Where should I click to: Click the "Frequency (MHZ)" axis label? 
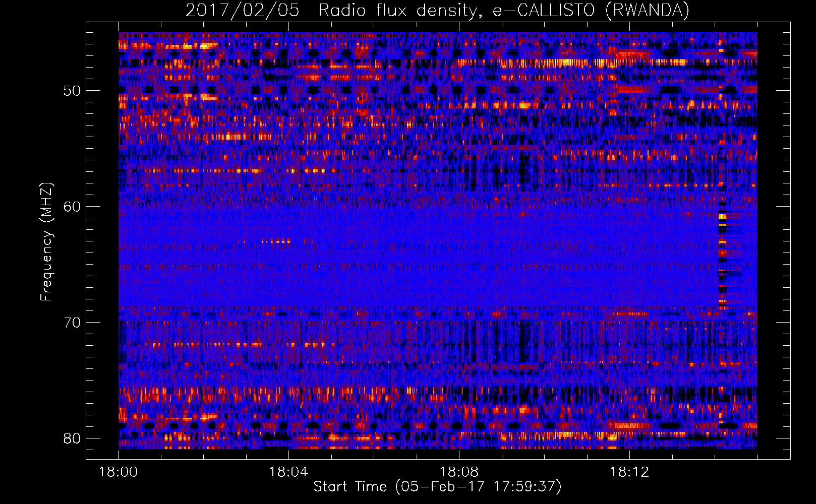(46, 242)
